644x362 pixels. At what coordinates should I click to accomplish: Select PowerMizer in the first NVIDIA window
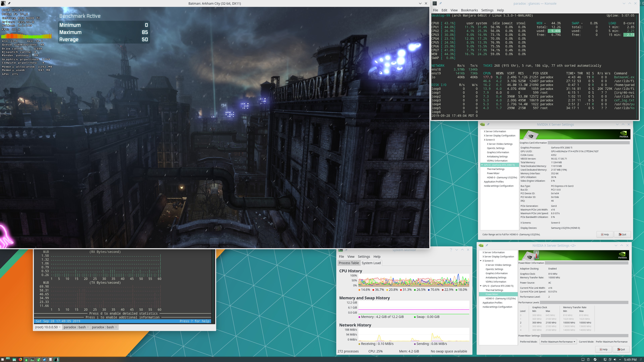pos(493,173)
